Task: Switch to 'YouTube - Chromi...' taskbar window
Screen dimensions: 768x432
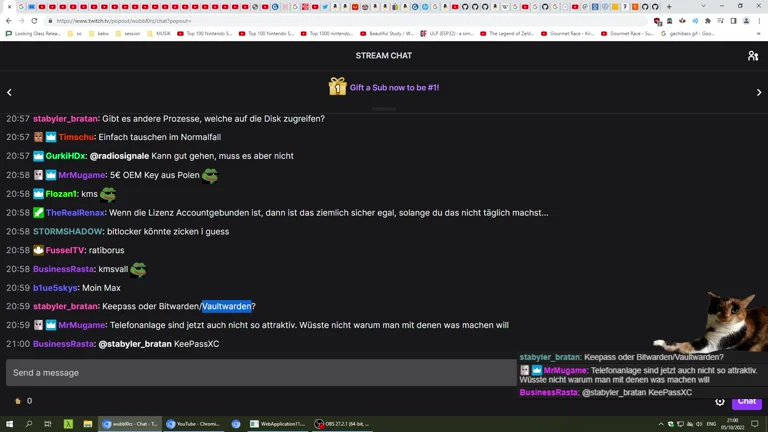Action: 193,424
